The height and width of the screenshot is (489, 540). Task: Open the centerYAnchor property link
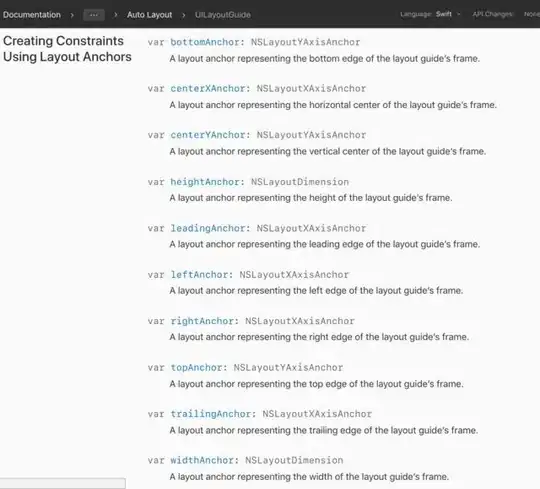click(208, 135)
